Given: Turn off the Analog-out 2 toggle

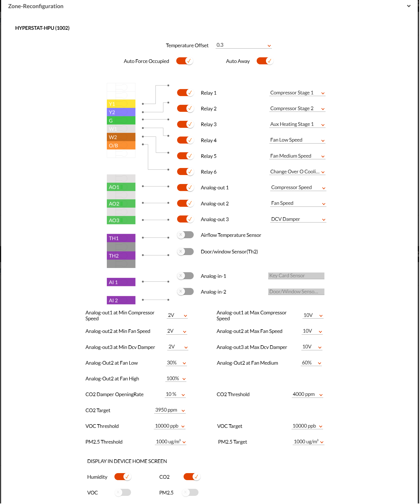Looking at the screenshot, I should pyautogui.click(x=185, y=203).
